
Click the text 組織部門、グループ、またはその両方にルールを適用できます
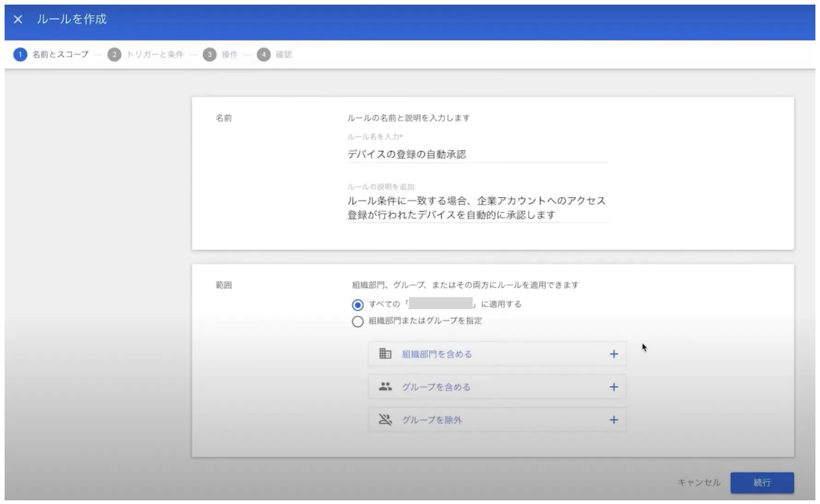pos(465,285)
